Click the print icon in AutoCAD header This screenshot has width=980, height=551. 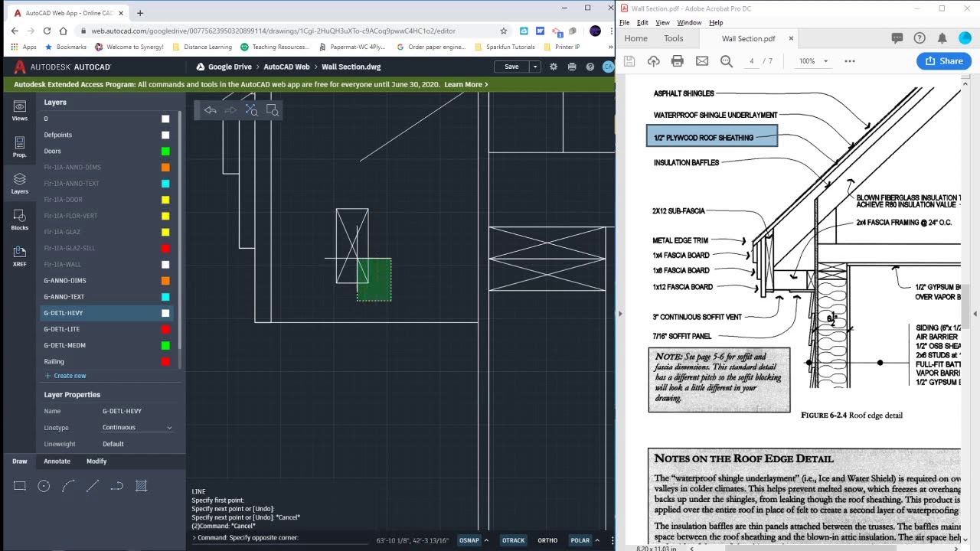point(572,67)
